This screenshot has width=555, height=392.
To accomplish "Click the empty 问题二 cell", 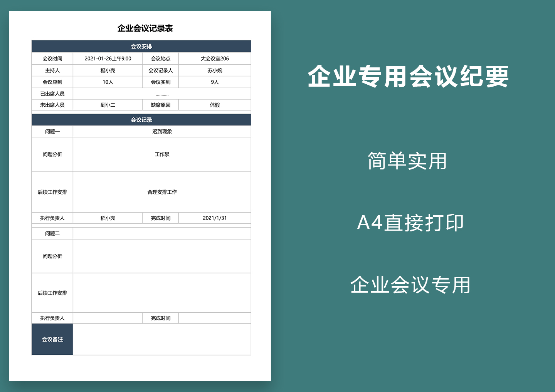I will coord(162,233).
